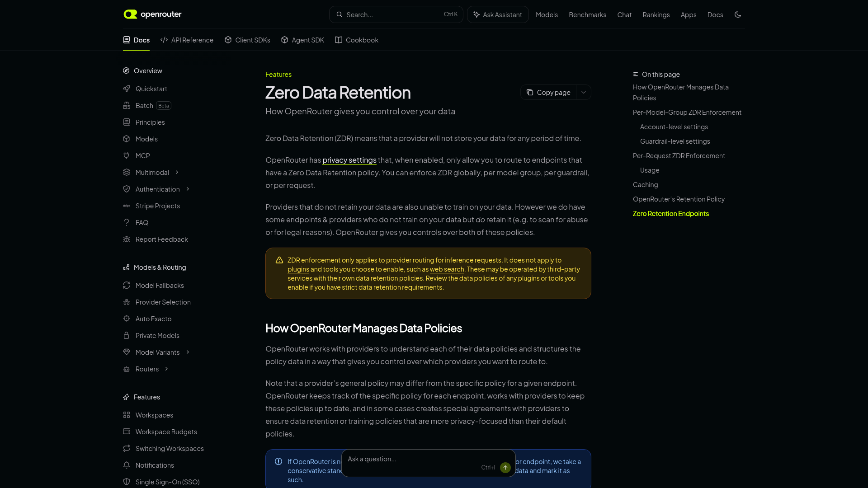Open Benchmarks in top navigation
This screenshot has height=488, width=868.
click(x=587, y=14)
